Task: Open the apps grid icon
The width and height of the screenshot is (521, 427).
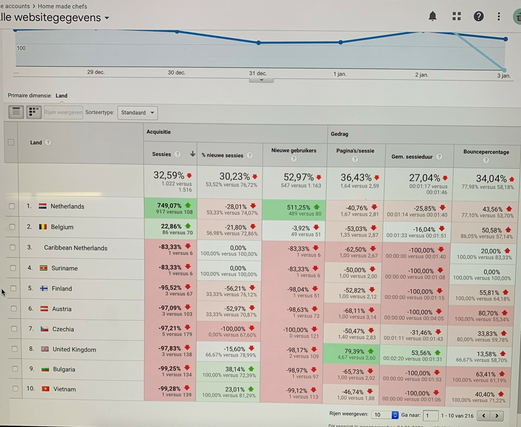Action: (x=456, y=16)
